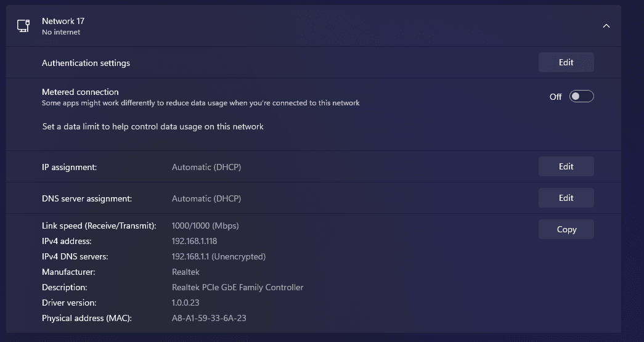644x342 pixels.
Task: Edit the DNS server assignment
Action: 566,198
